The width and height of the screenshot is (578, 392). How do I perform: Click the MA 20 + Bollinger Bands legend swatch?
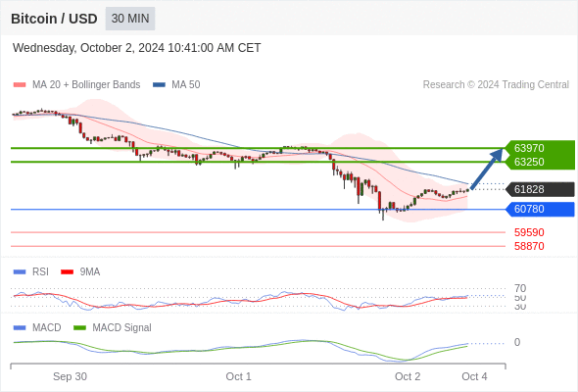click(20, 85)
